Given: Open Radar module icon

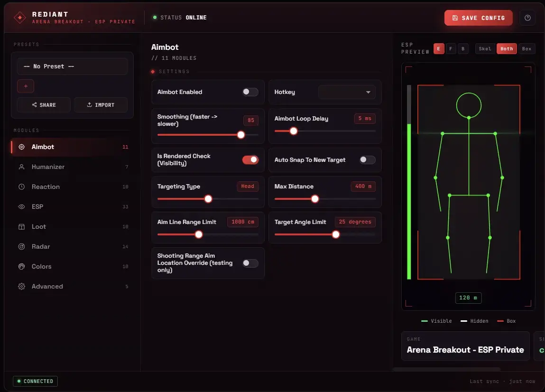Looking at the screenshot, I should 21,246.
